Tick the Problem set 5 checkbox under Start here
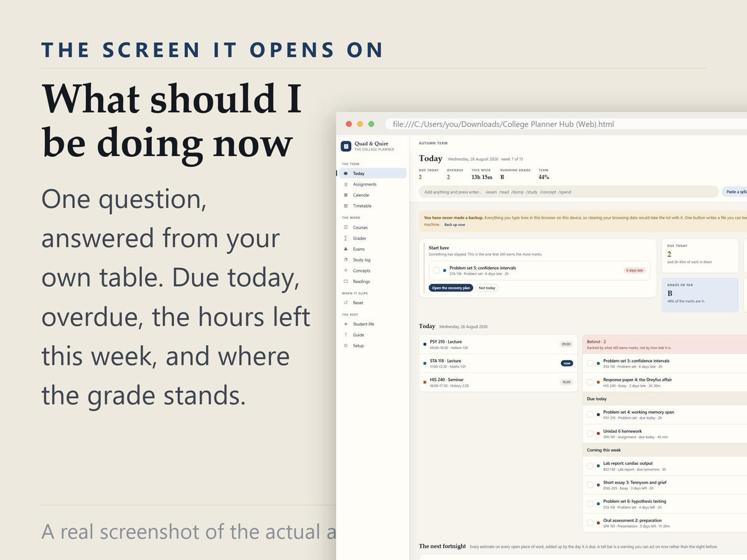747x560 pixels. [436, 271]
